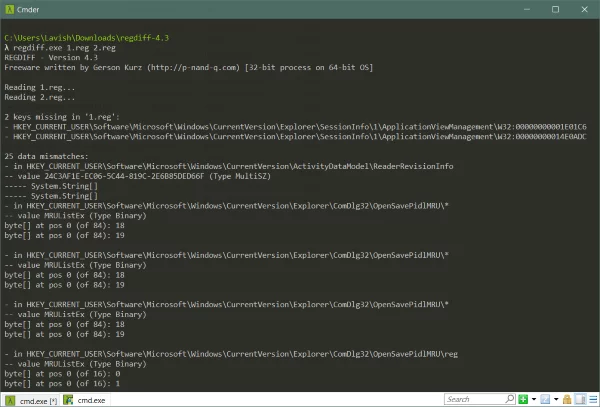Click the lambda icon on the first tab
The width and height of the screenshot is (600, 407).
[x=10, y=400]
